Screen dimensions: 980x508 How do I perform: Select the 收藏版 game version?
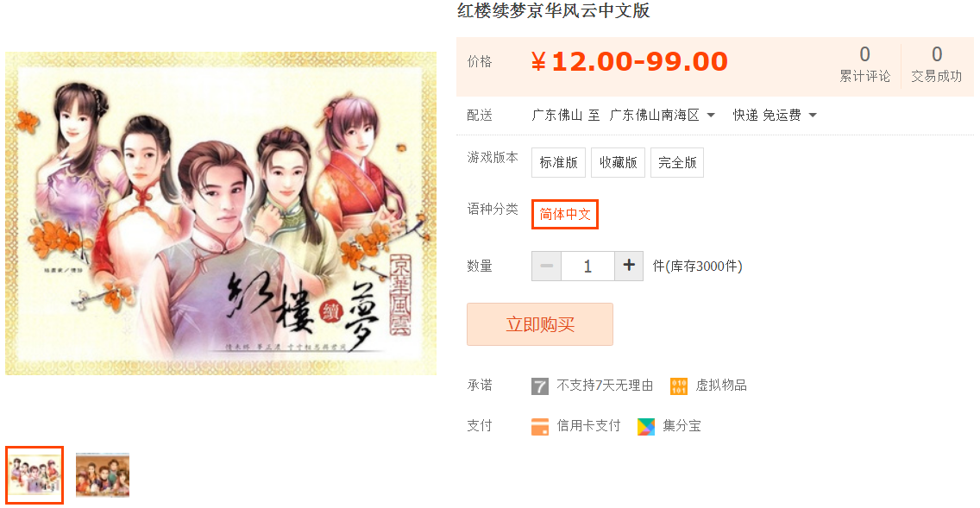click(x=619, y=162)
